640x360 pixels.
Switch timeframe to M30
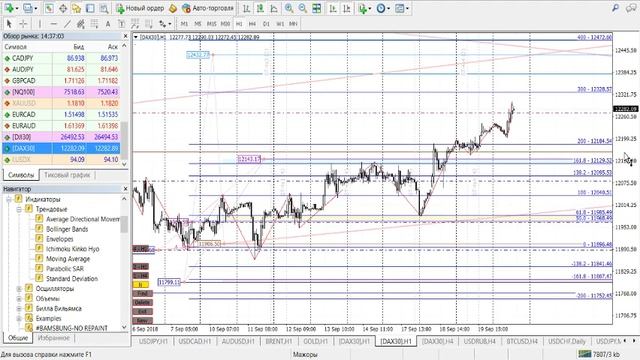225,24
